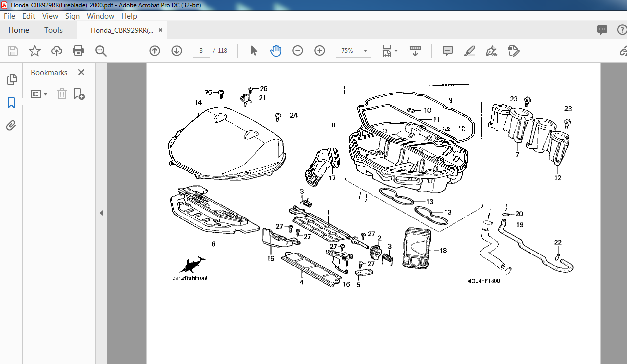Click the MCJ4-F1800 diagram code text
This screenshot has width=627, height=364.
click(484, 281)
